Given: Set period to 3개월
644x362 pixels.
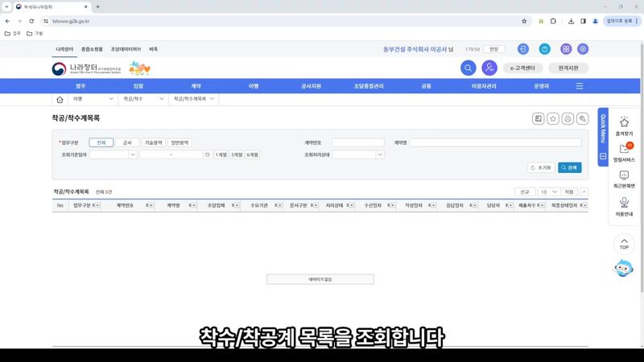Looking at the screenshot, I should tap(237, 154).
